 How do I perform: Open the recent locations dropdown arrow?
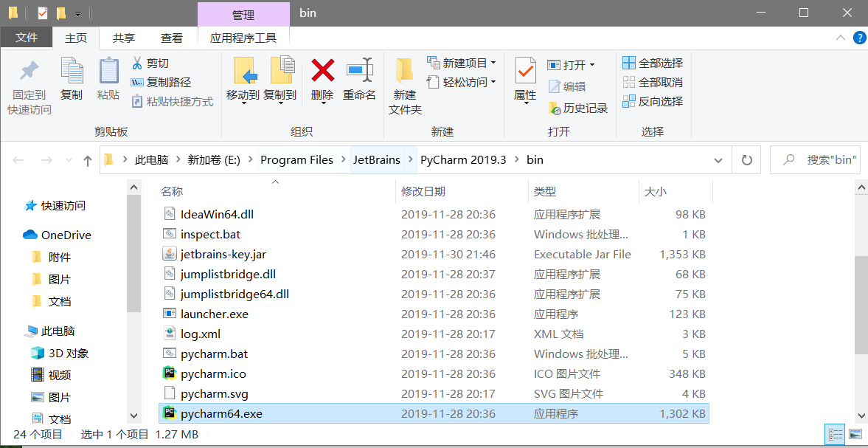[69, 161]
